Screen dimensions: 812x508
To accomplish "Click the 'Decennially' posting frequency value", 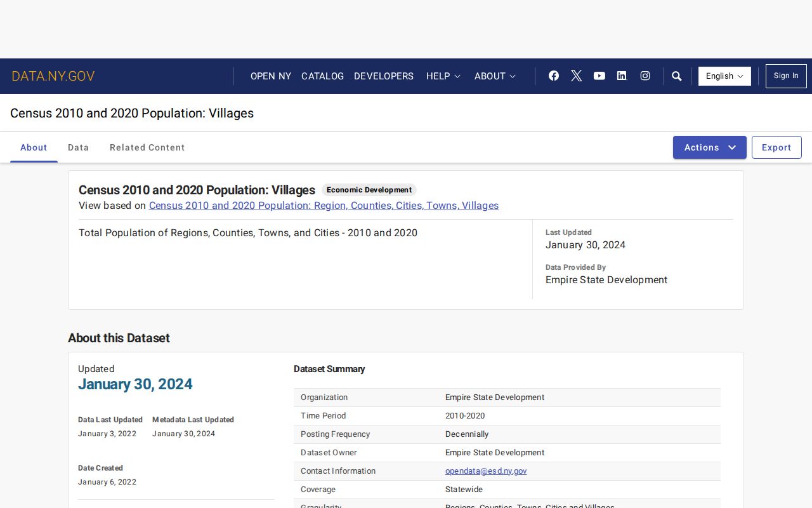I will pyautogui.click(x=467, y=434).
